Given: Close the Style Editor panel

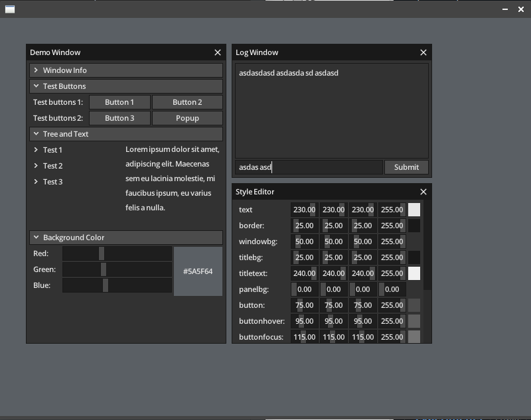Looking at the screenshot, I should tap(423, 192).
